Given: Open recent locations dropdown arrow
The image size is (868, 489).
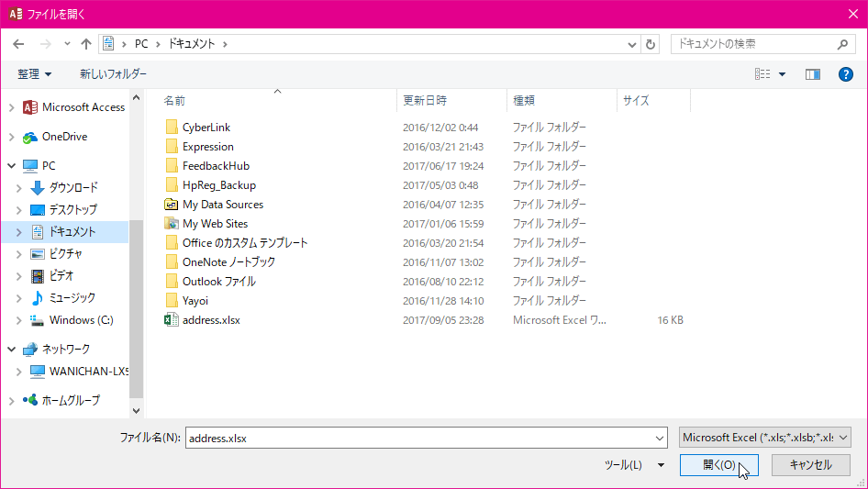Looking at the screenshot, I should pos(67,44).
